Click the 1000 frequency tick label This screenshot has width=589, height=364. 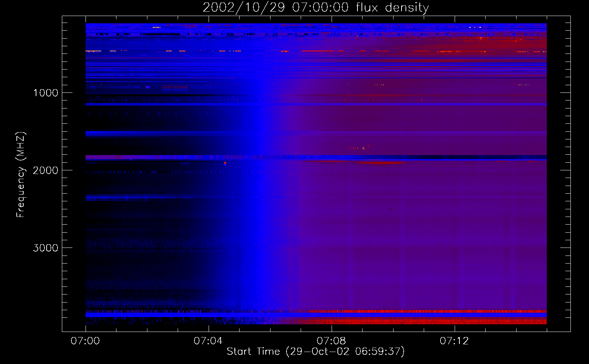tap(46, 93)
